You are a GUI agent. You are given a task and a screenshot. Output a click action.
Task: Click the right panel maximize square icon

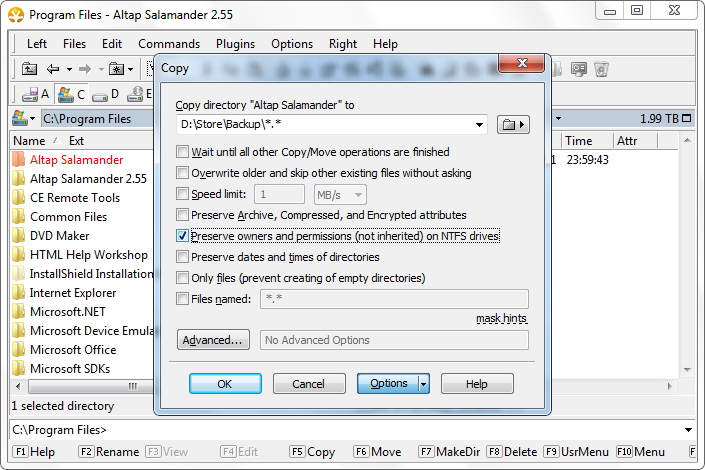pyautogui.click(x=686, y=118)
